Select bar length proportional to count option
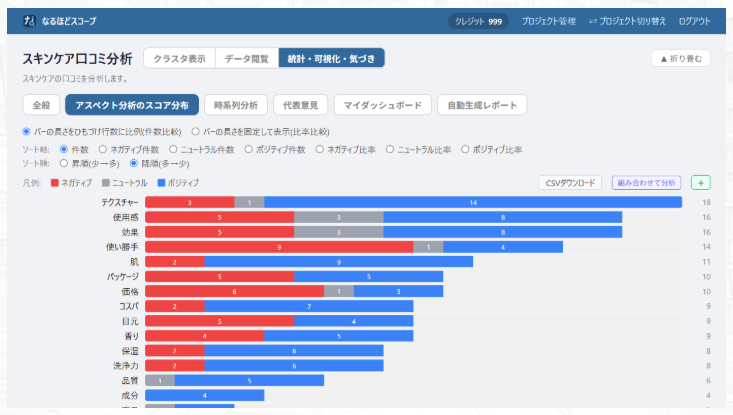Screen dimensions: 733x415 (x=27, y=132)
